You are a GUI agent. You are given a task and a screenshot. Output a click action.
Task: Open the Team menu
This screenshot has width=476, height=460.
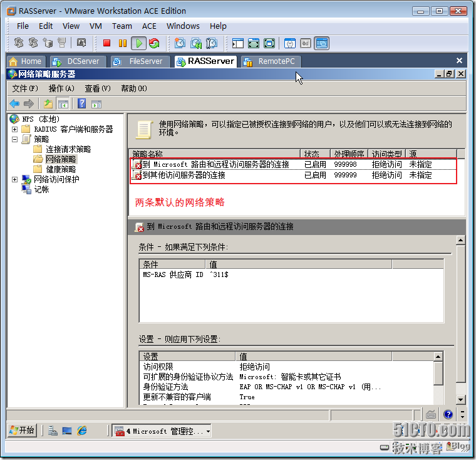point(122,26)
